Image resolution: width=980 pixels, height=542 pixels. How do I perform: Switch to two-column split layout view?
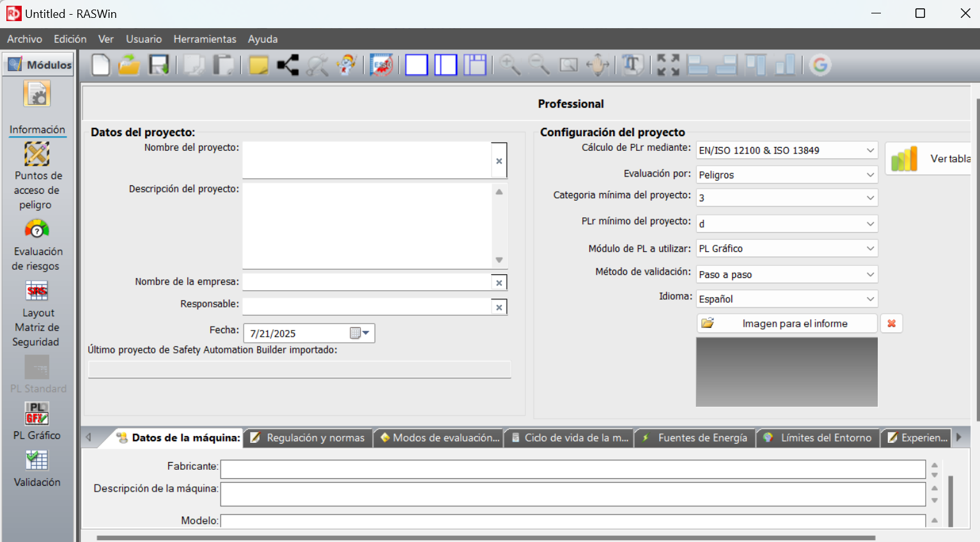point(446,65)
